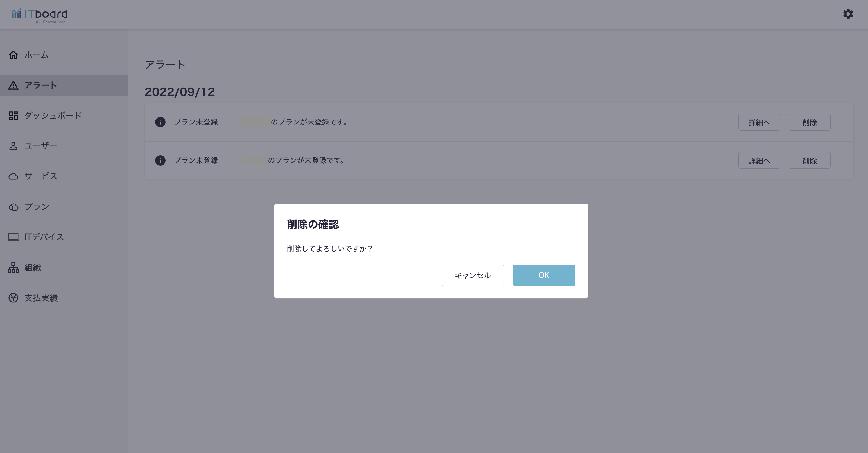Click the plan cloud icon in sidebar
This screenshot has height=453, width=868.
[13, 207]
